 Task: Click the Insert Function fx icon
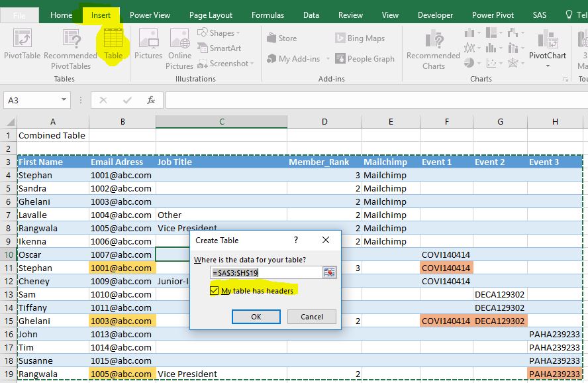point(151,100)
